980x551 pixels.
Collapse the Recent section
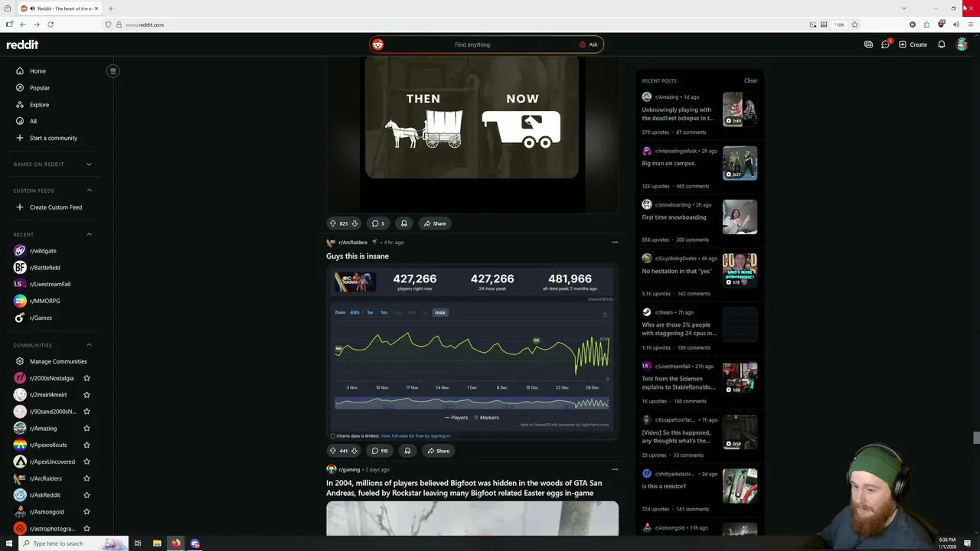pyautogui.click(x=89, y=234)
